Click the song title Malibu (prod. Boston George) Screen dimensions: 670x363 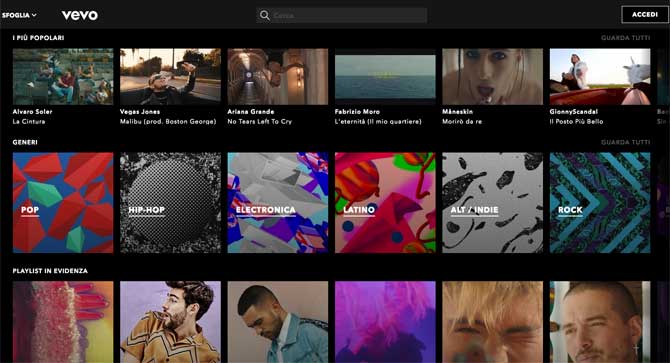click(x=168, y=121)
